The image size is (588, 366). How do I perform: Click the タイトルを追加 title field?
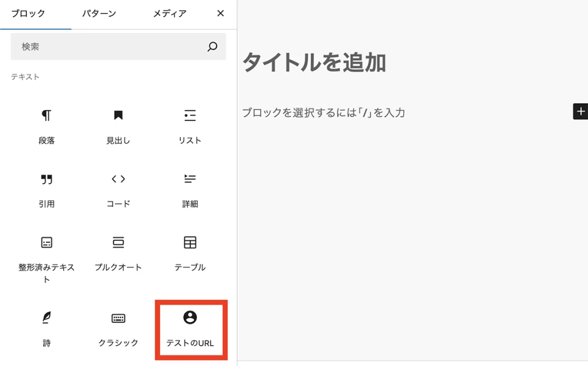316,63
